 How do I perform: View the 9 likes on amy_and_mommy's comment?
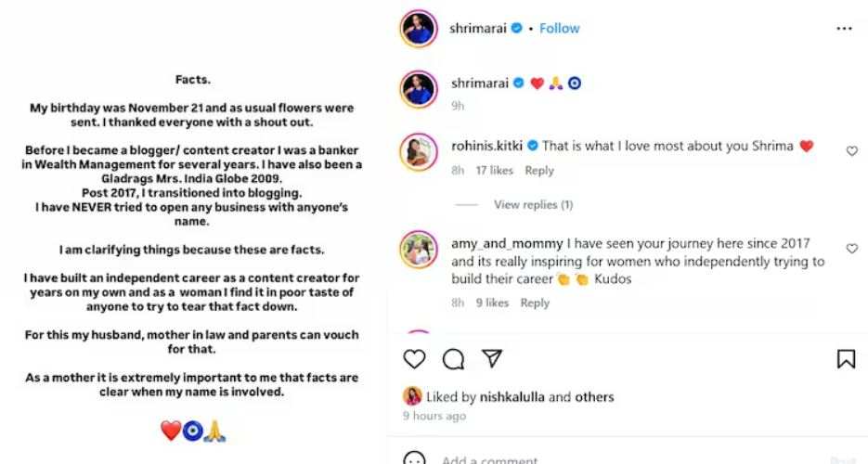492,303
